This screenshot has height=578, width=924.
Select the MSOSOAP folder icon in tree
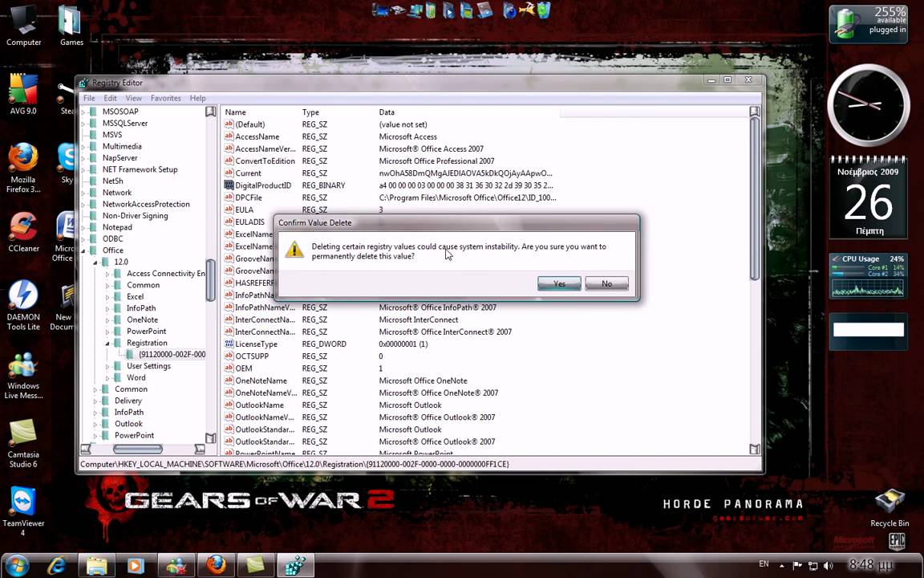(93, 112)
